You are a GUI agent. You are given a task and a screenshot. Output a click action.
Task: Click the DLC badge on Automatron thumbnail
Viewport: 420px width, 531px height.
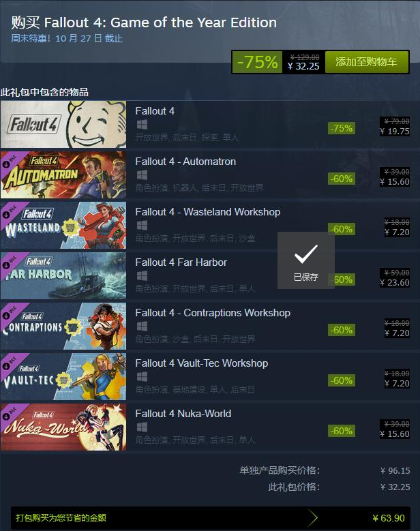point(10,161)
